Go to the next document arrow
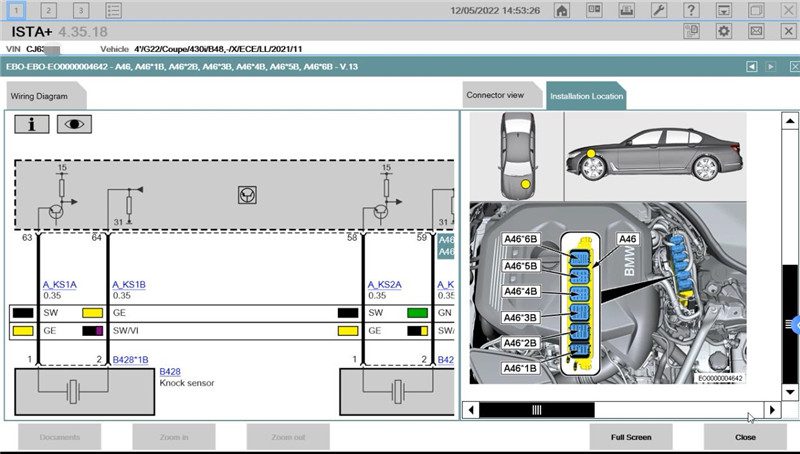This screenshot has height=454, width=800. 770,66
